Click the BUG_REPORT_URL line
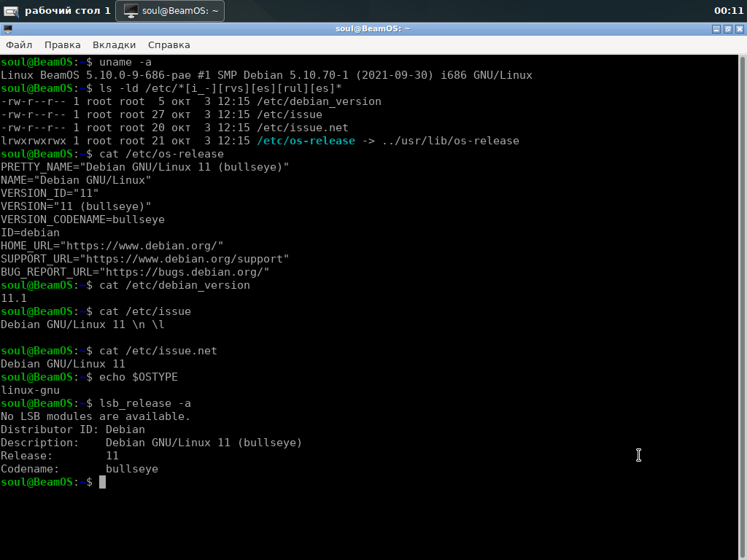Image resolution: width=747 pixels, height=560 pixels. (x=135, y=272)
